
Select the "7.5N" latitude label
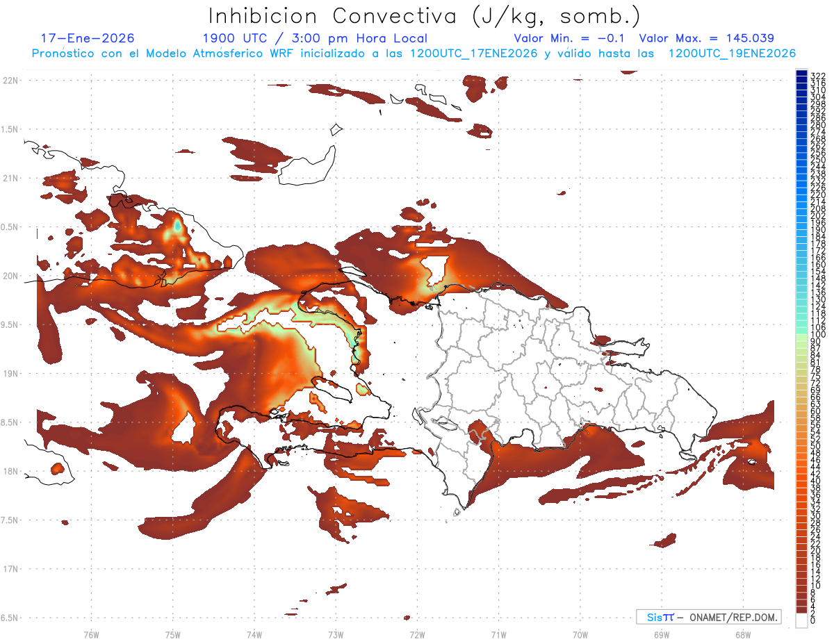[10, 520]
